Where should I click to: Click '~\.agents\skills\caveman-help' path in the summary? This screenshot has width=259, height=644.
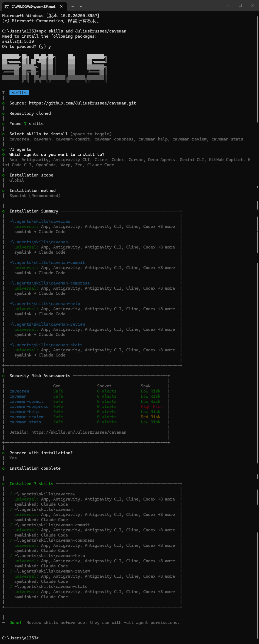pyautogui.click(x=45, y=304)
